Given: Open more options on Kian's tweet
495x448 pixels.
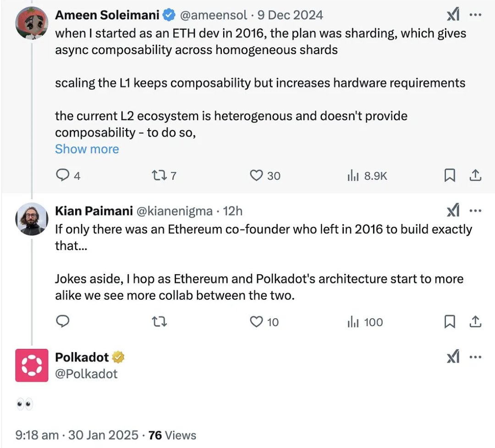Looking at the screenshot, I should (475, 210).
